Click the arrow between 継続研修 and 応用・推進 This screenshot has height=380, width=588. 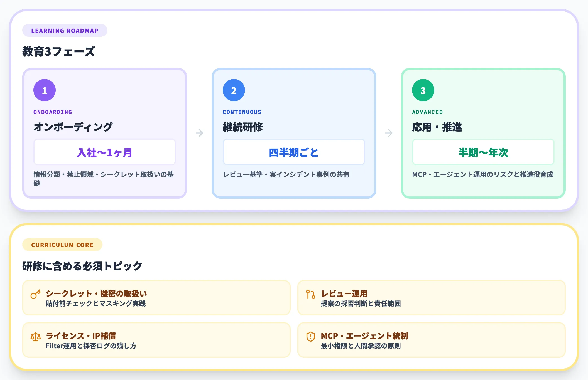[x=389, y=133]
